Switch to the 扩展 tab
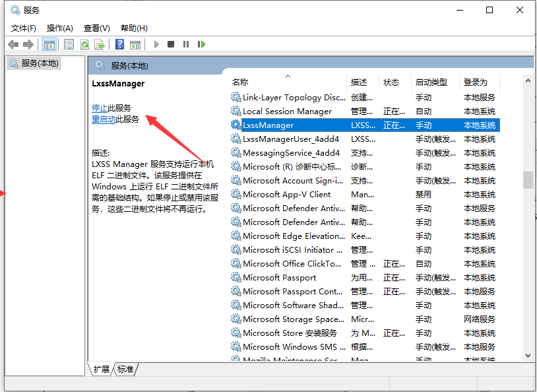This screenshot has width=537, height=392. 101,369
